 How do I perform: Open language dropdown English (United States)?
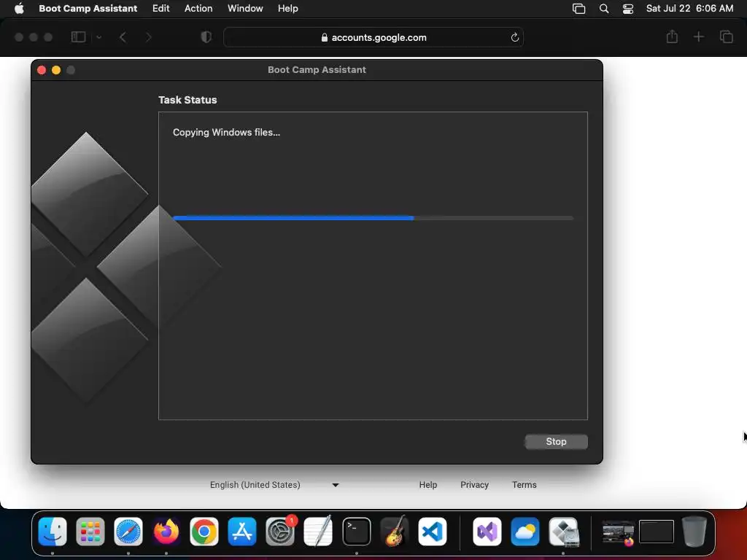coord(274,485)
